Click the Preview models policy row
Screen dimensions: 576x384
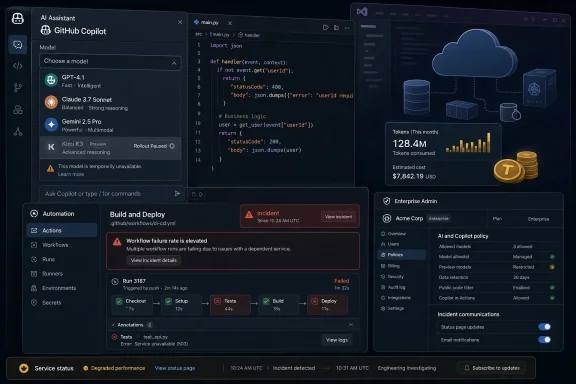(x=496, y=267)
